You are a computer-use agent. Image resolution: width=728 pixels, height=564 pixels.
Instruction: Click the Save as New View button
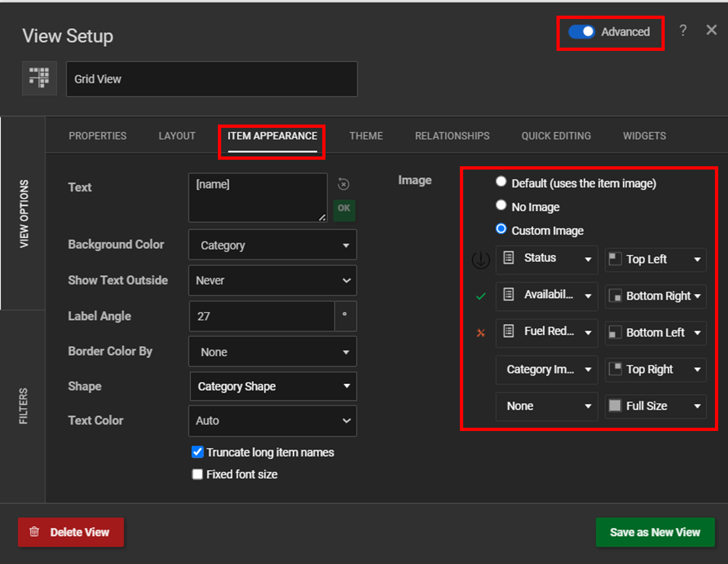(655, 532)
